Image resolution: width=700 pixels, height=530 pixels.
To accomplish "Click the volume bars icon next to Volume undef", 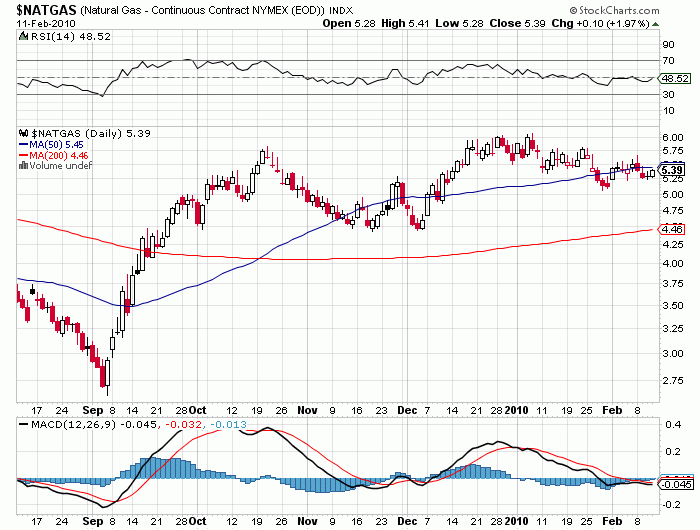I will (24, 165).
